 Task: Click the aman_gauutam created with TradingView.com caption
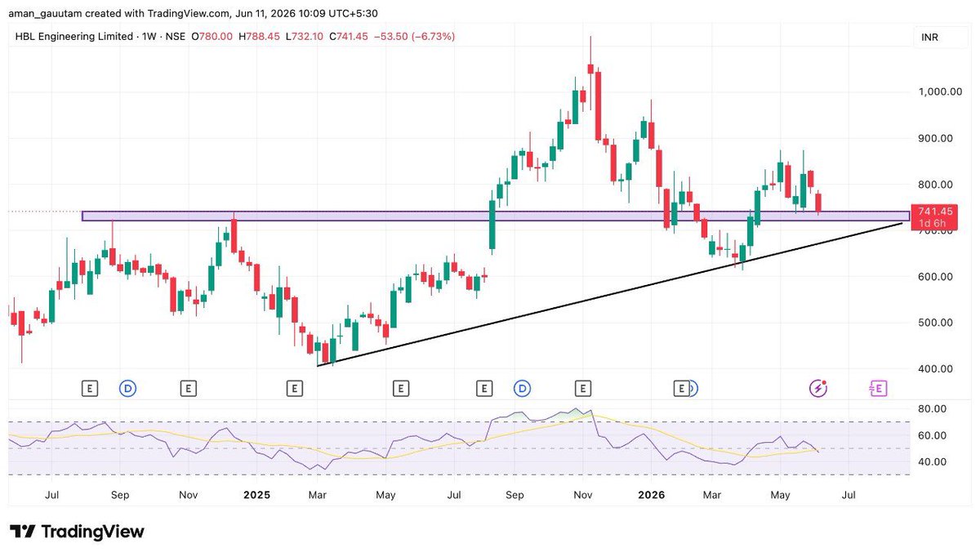pos(194,13)
